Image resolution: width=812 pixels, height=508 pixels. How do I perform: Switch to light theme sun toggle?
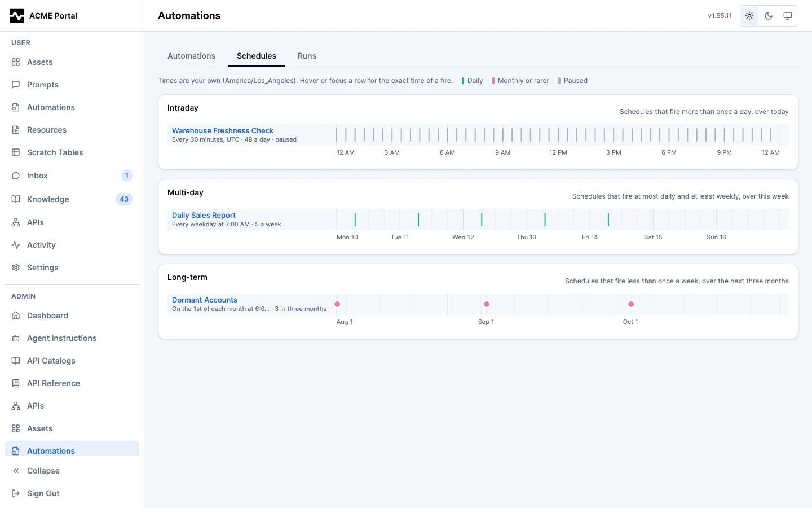click(749, 16)
